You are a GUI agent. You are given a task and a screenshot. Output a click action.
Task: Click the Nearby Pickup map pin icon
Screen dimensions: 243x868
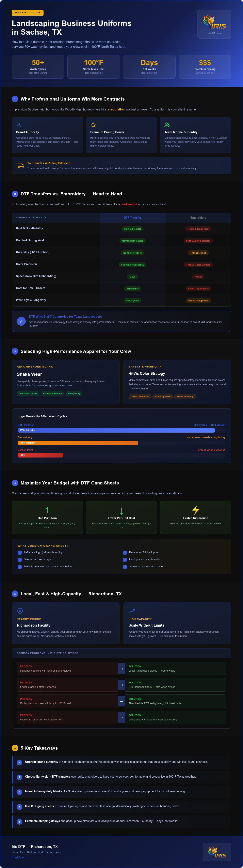point(20,611)
